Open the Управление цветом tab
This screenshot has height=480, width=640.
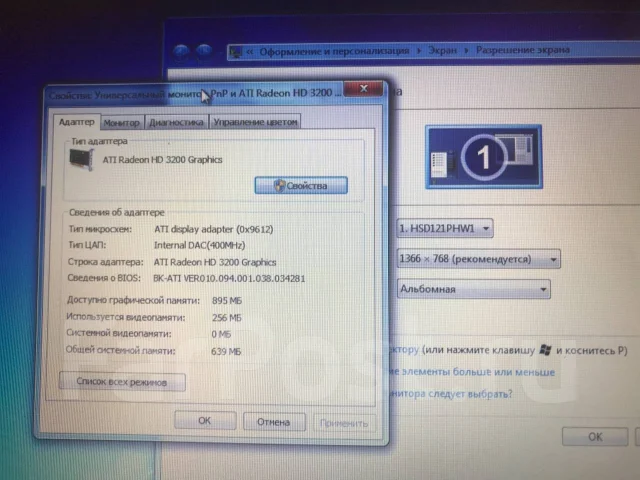pyautogui.click(x=255, y=122)
